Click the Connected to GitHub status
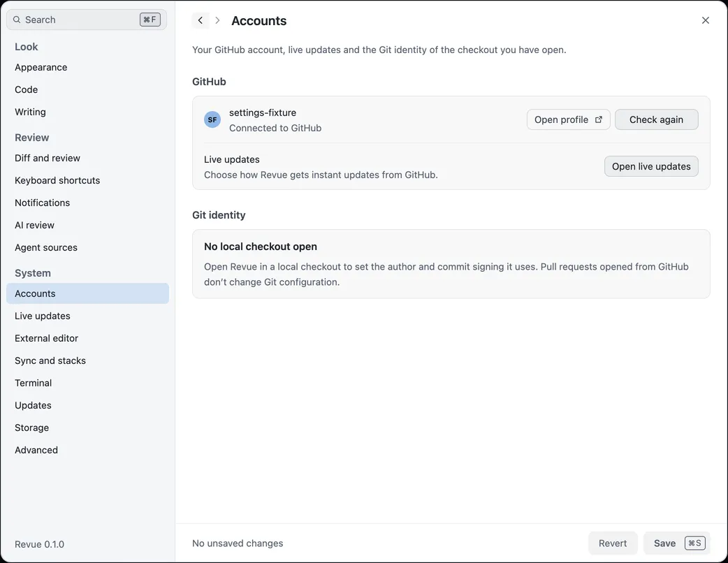This screenshot has height=563, width=728. pos(275,128)
